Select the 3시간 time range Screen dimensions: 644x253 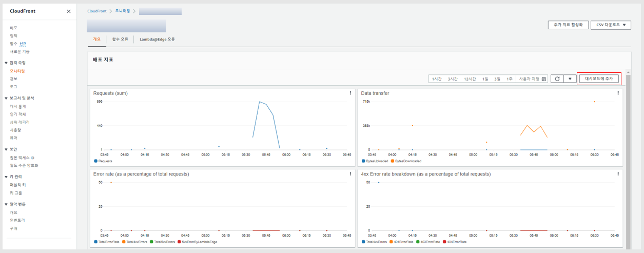tap(453, 79)
